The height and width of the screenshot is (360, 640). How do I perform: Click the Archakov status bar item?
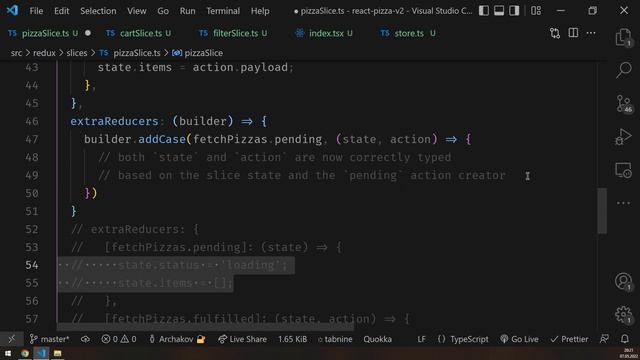pos(177,339)
